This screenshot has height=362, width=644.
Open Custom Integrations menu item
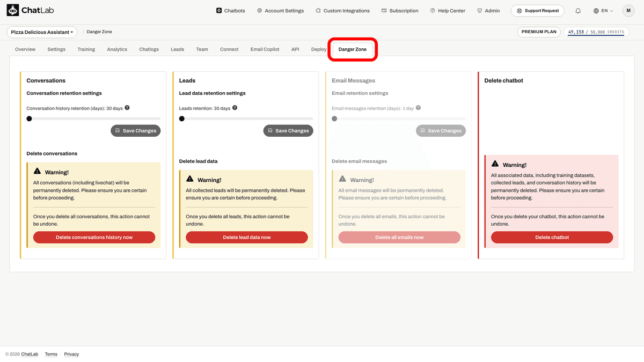pos(342,11)
